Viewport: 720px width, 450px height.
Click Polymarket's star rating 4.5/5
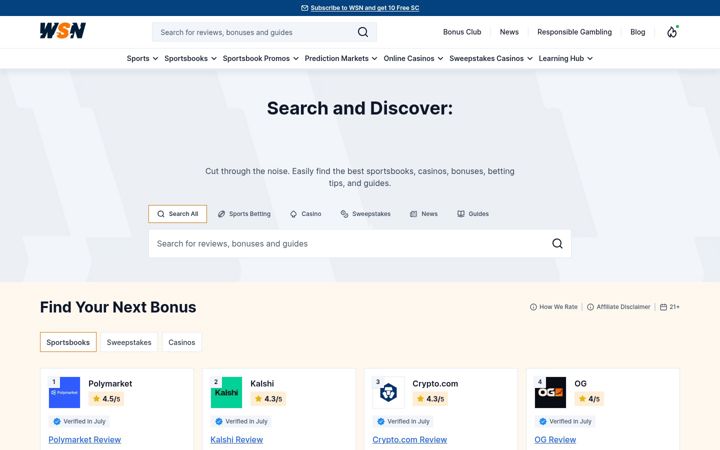106,399
